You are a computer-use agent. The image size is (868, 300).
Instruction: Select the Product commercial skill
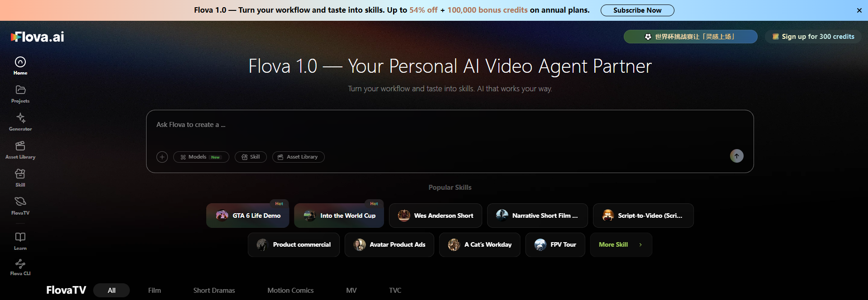(x=294, y=244)
